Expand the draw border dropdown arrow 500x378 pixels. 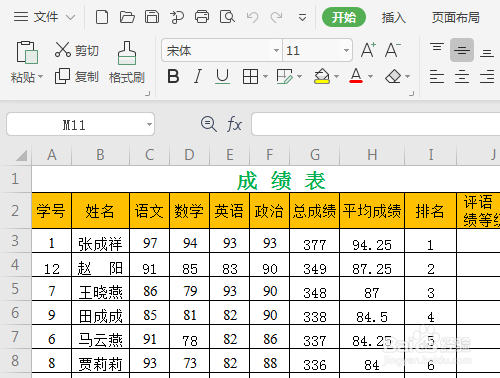pos(299,77)
